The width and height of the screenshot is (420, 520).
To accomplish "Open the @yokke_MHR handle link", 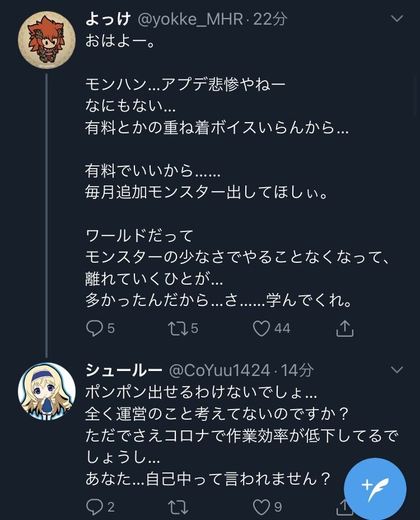I will coord(190,19).
